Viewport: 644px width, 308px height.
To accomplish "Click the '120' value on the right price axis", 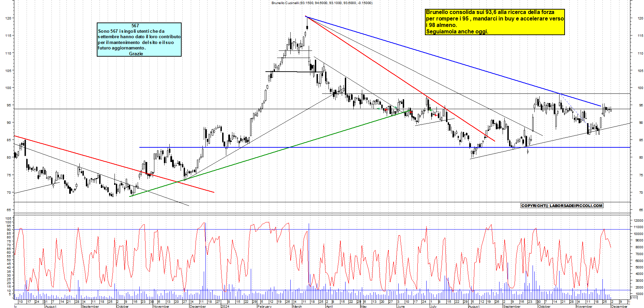I will tap(640, 18).
